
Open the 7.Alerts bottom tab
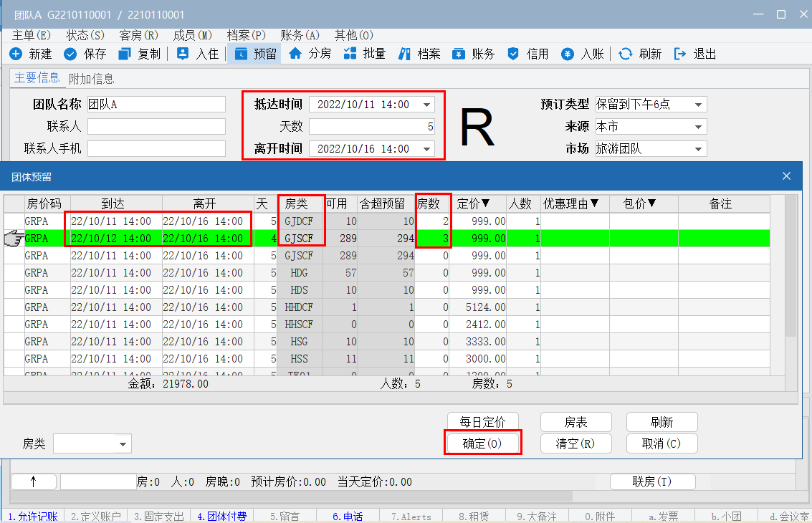coord(411,517)
